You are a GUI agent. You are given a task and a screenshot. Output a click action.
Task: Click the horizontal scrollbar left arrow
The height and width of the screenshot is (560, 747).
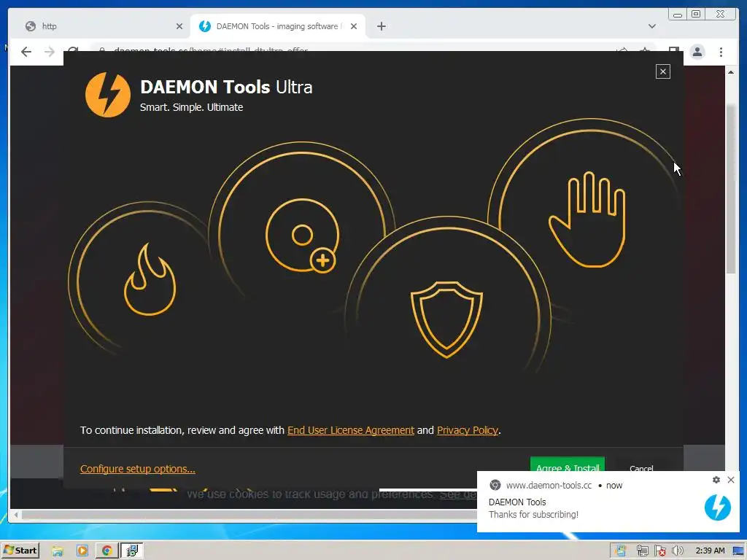[16, 514]
